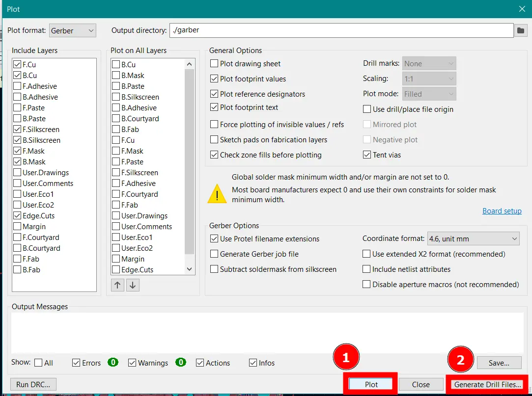Click the Plot All Layers scroll-up arrow

click(190, 64)
